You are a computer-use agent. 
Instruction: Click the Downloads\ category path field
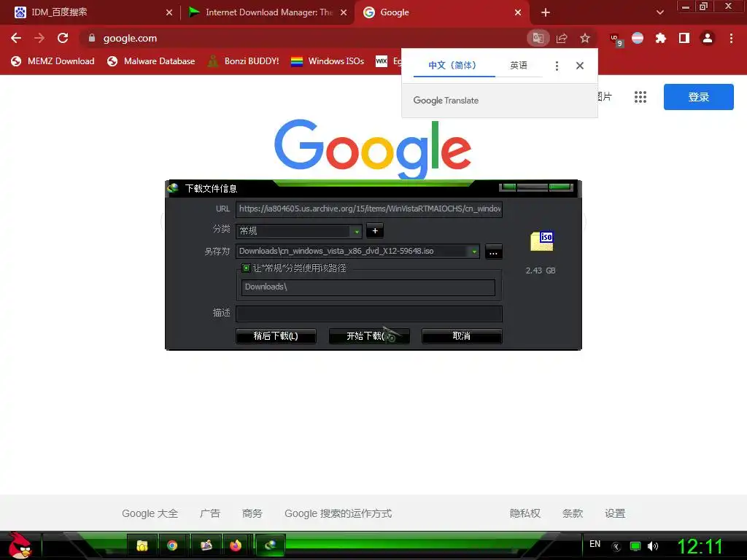click(x=368, y=287)
